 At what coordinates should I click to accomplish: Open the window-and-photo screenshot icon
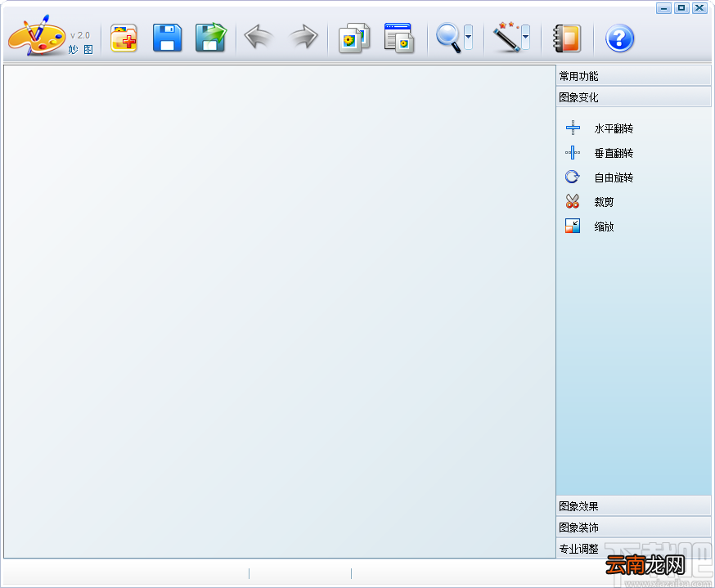click(399, 38)
